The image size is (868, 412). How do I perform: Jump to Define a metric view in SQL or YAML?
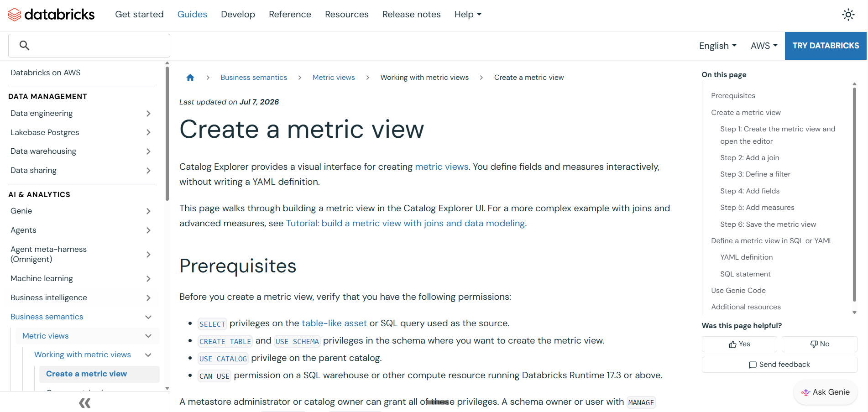click(x=772, y=241)
